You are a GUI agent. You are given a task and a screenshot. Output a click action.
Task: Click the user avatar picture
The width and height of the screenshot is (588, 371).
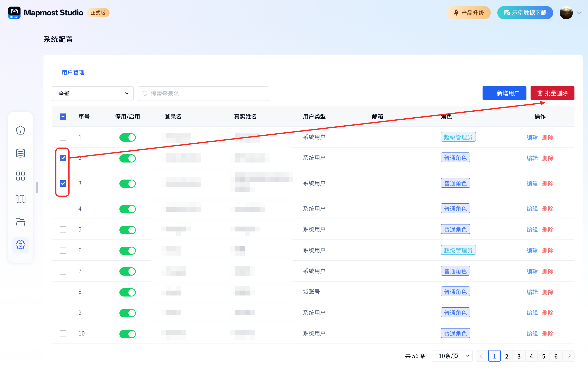566,13
